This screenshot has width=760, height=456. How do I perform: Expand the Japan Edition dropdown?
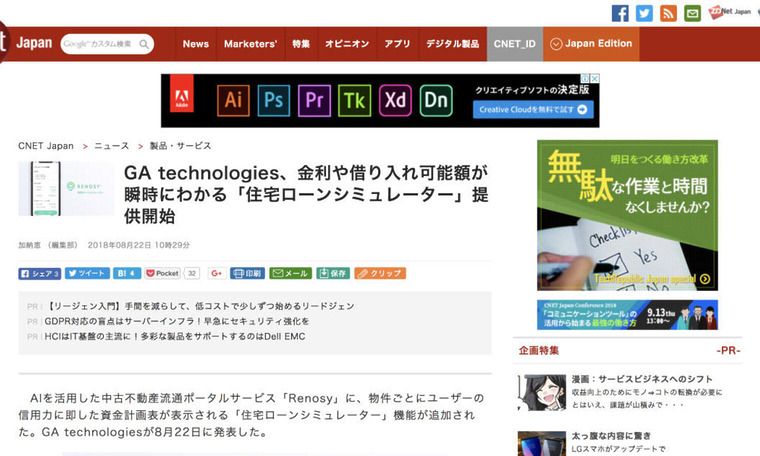pos(590,44)
